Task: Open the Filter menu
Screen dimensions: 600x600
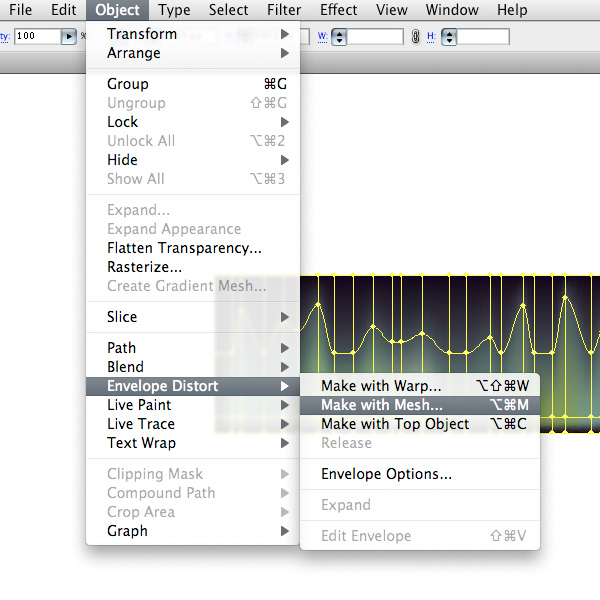Action: pos(284,10)
